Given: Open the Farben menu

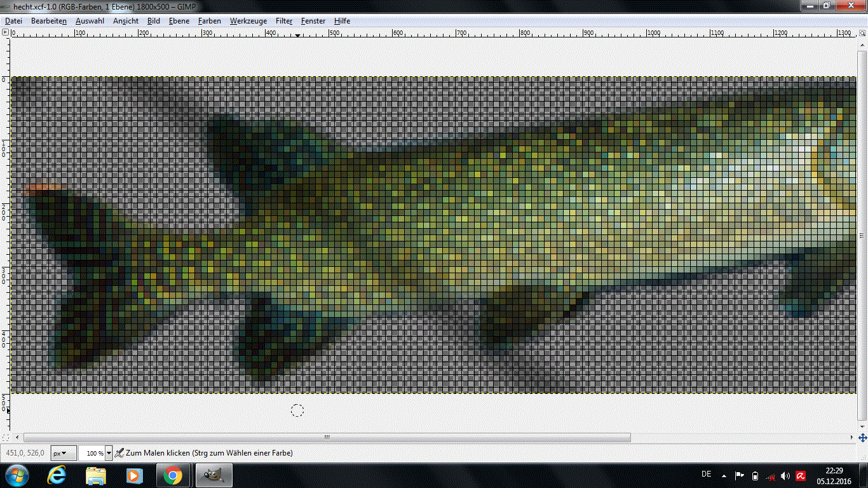Looking at the screenshot, I should coord(210,21).
